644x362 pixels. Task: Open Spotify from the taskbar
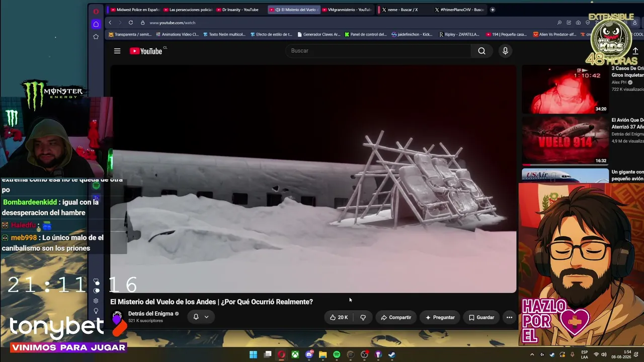click(x=337, y=354)
